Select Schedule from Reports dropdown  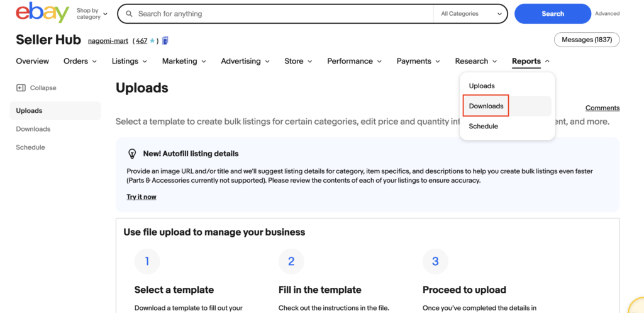click(483, 127)
